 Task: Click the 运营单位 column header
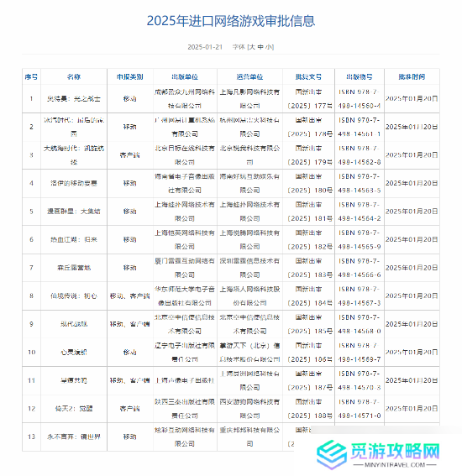point(249,76)
